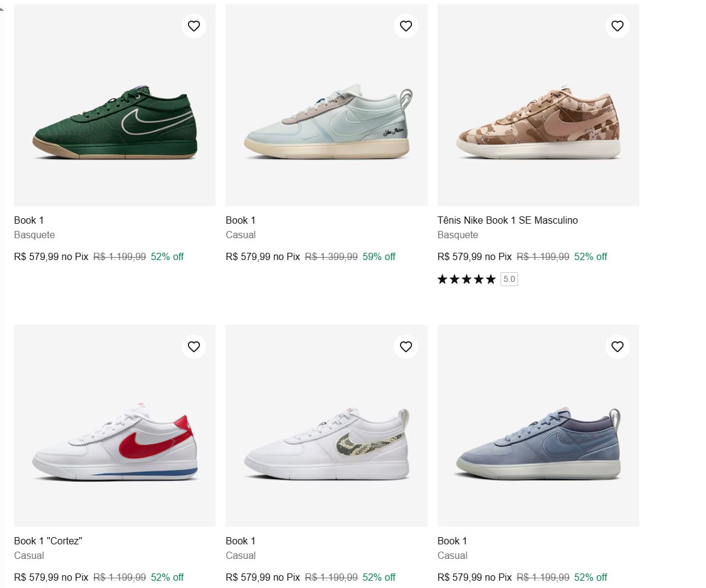Toggle wishlist for the camouflage Book 1 SE
This screenshot has width=706, height=588.
click(617, 25)
